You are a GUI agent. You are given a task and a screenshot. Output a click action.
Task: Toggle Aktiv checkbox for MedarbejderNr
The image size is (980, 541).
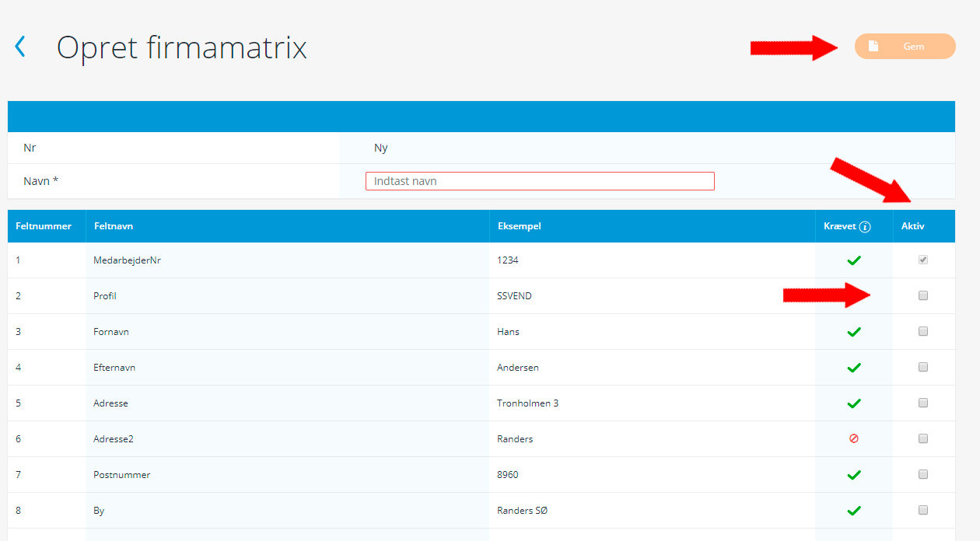click(923, 260)
